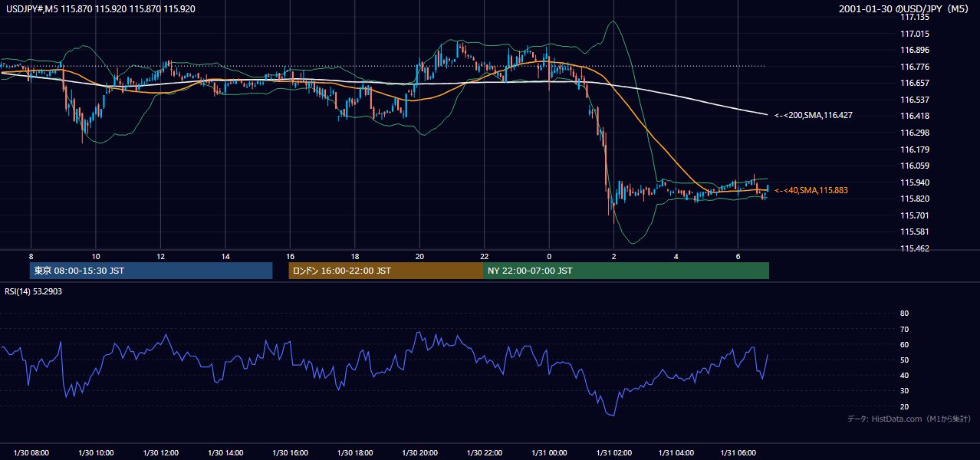Click the Tokyo 08:00-15:30 JST session bar
The image size is (980, 460).
click(x=151, y=271)
